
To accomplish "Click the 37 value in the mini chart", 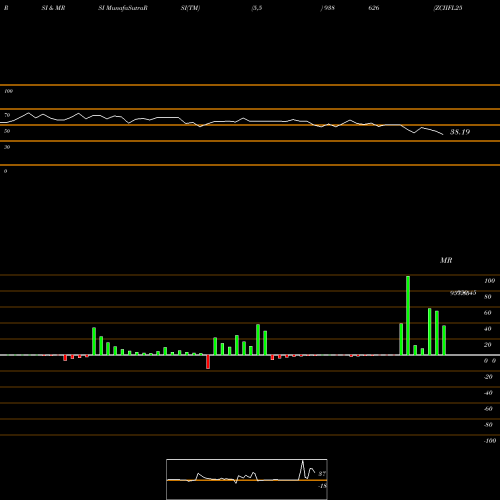I will (322, 474).
